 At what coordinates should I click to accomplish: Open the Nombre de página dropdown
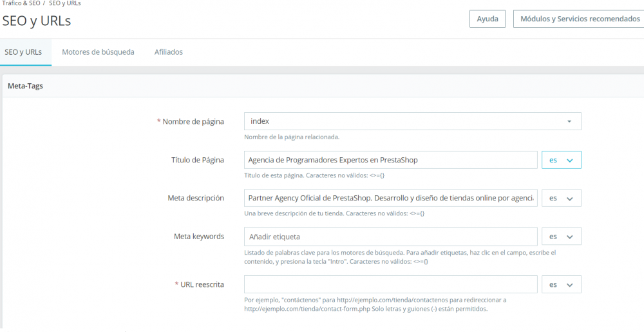[x=412, y=121]
